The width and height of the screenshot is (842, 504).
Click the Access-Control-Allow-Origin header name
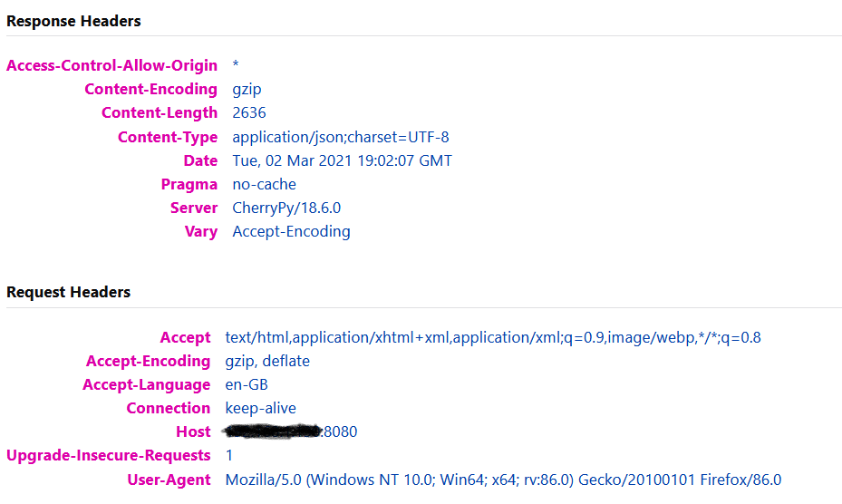[x=111, y=65]
